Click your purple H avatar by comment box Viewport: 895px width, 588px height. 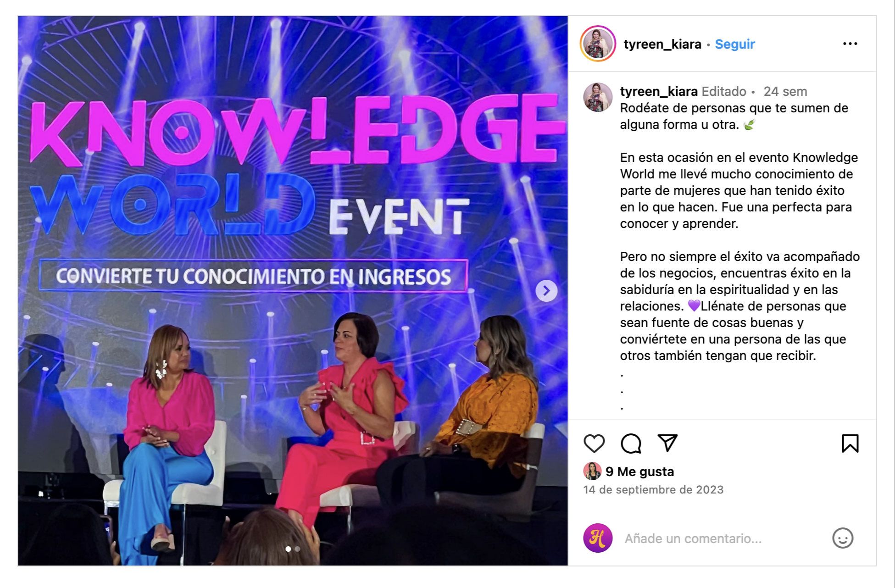(x=598, y=538)
